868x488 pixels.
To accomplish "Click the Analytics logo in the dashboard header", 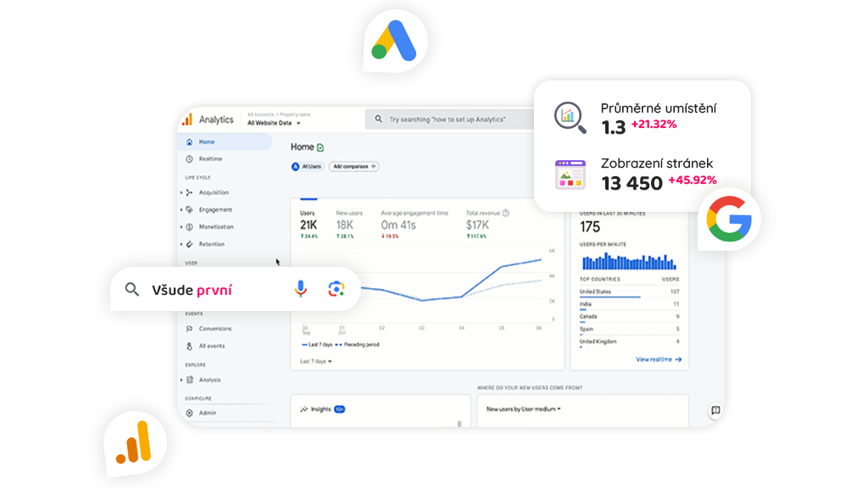I will (187, 119).
